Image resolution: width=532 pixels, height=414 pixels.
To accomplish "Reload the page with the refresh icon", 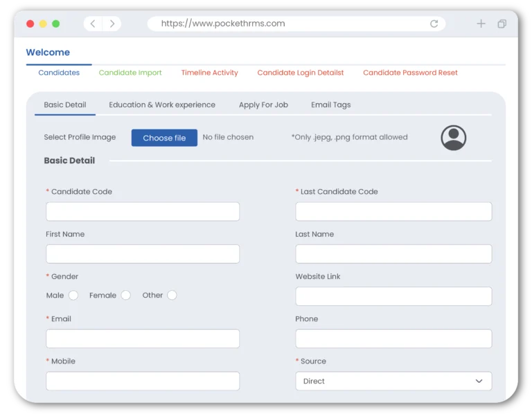I will (434, 24).
